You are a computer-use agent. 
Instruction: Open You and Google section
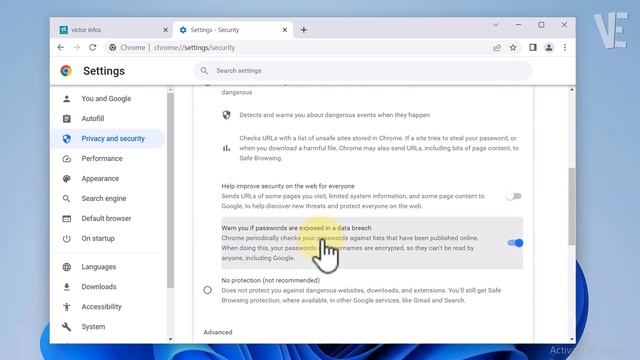[108, 98]
